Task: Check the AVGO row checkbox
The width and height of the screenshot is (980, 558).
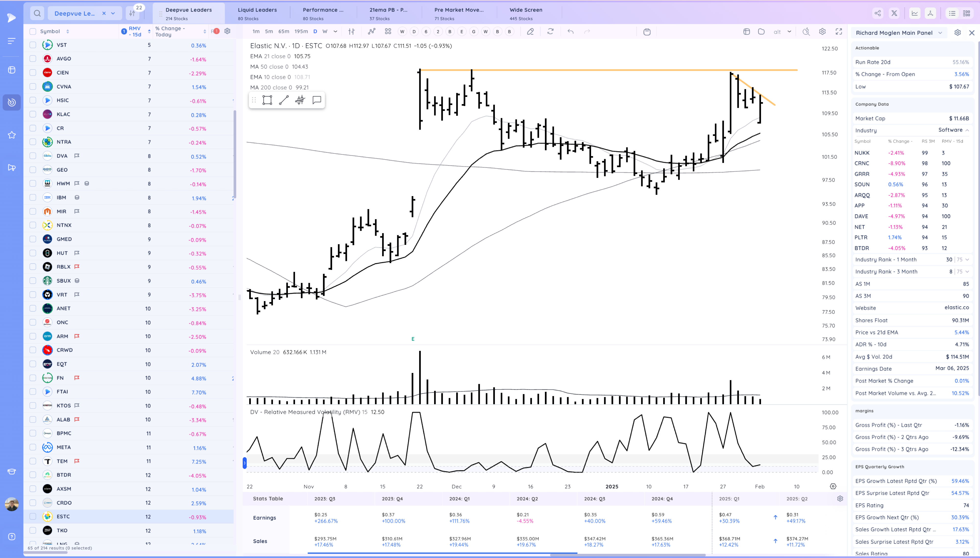Action: 33,59
